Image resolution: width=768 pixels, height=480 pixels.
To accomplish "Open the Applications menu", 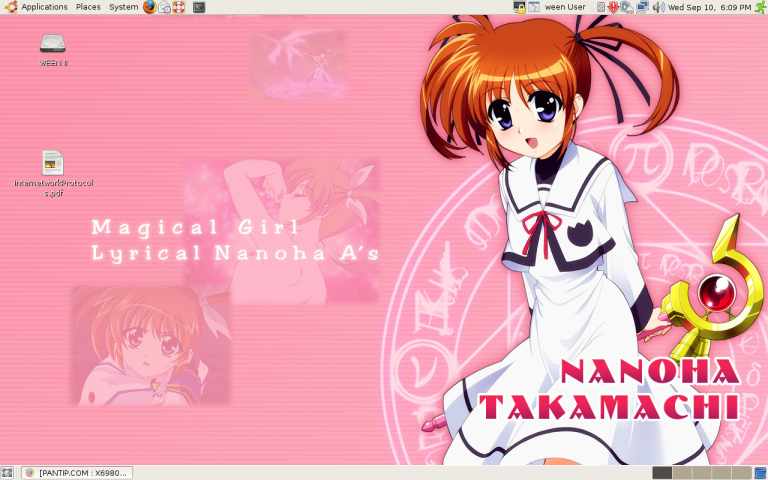I will pos(44,7).
